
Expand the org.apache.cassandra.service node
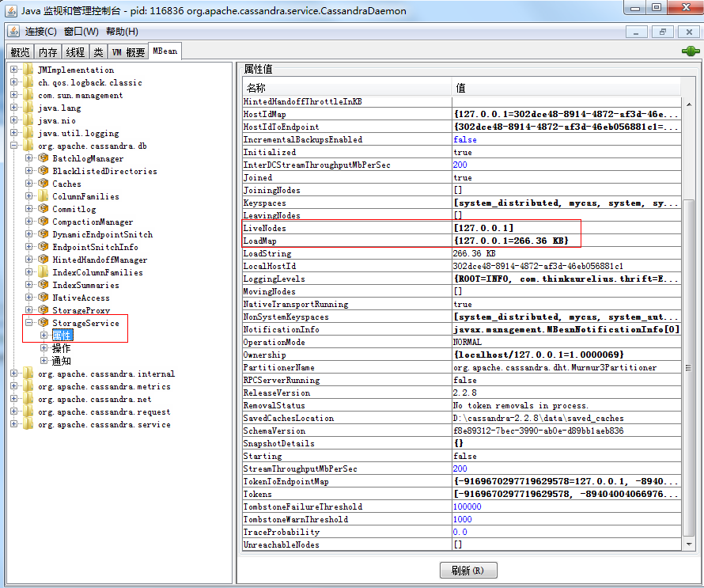tap(14, 423)
